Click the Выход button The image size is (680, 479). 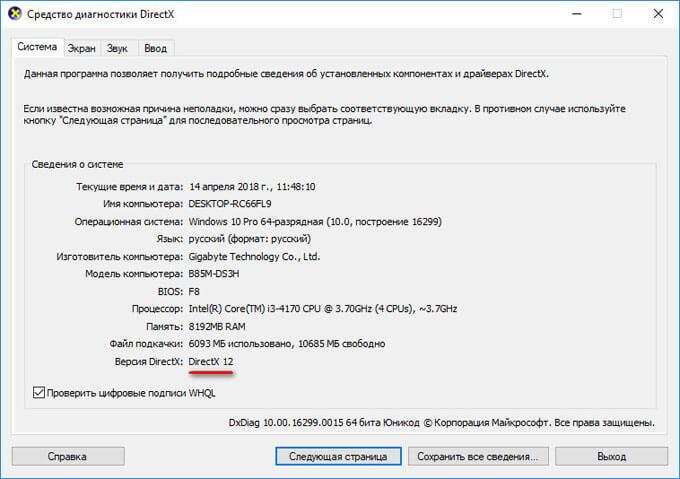point(611,456)
